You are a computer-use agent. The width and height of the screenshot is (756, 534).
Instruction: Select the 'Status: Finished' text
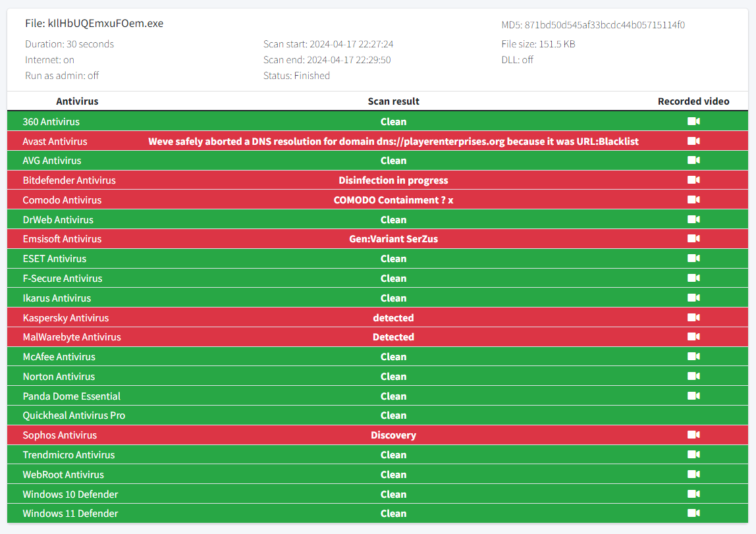tap(296, 76)
